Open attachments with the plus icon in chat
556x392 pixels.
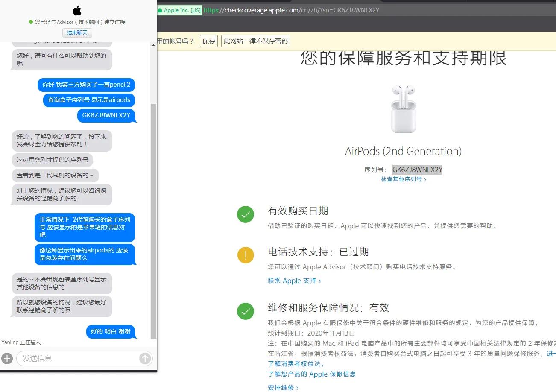7,359
